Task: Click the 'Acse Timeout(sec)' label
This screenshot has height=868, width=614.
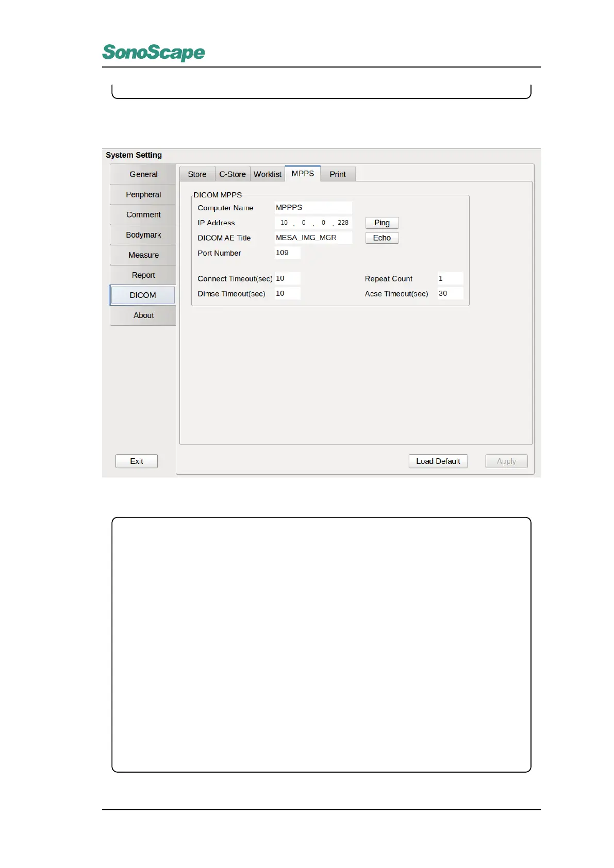Action: coord(396,294)
